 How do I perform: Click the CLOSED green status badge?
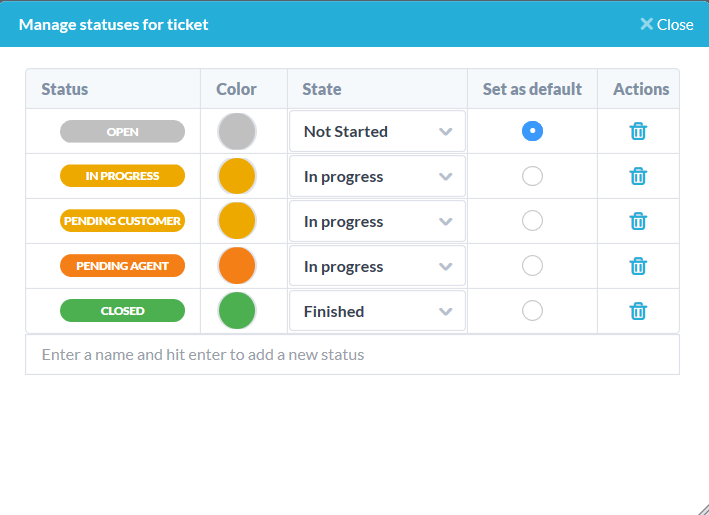click(122, 311)
